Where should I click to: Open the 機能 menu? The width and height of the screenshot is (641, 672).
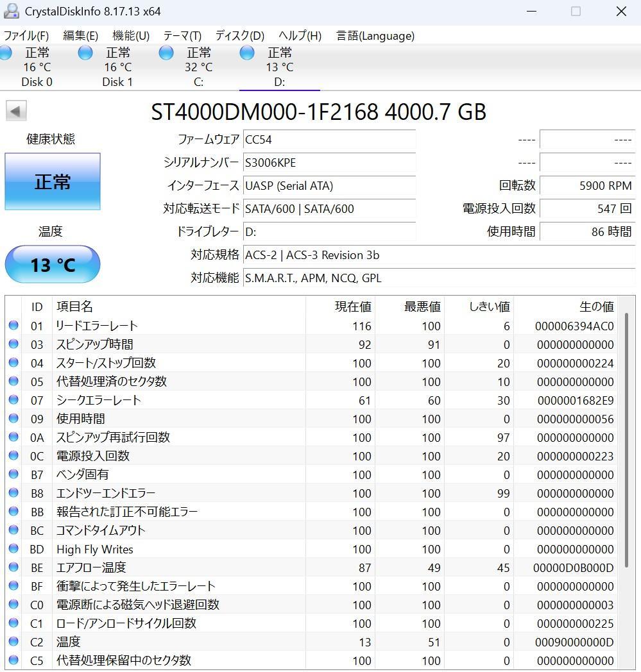130,36
